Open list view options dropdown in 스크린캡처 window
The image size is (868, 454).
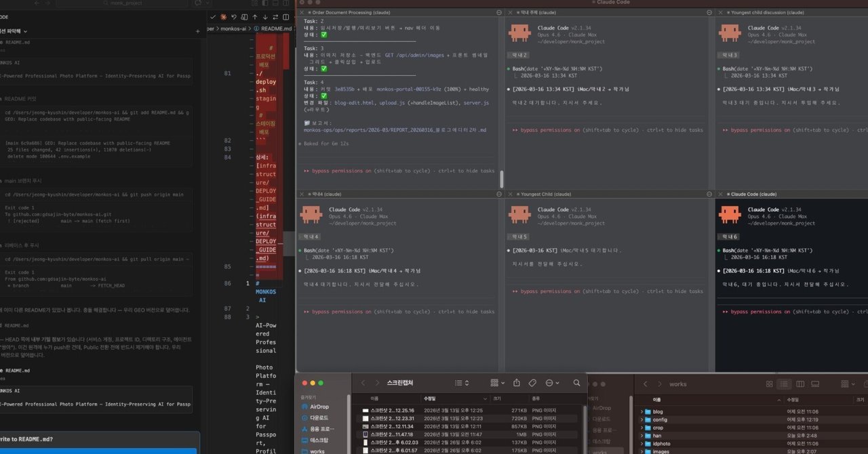462,383
